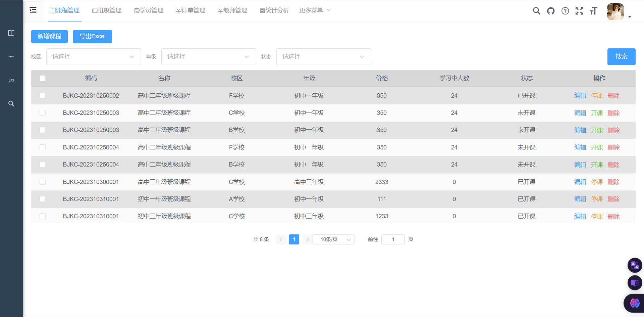Click 删除 for BJKC-202310250003 B学校 row
The image size is (644, 317).
[x=613, y=130]
